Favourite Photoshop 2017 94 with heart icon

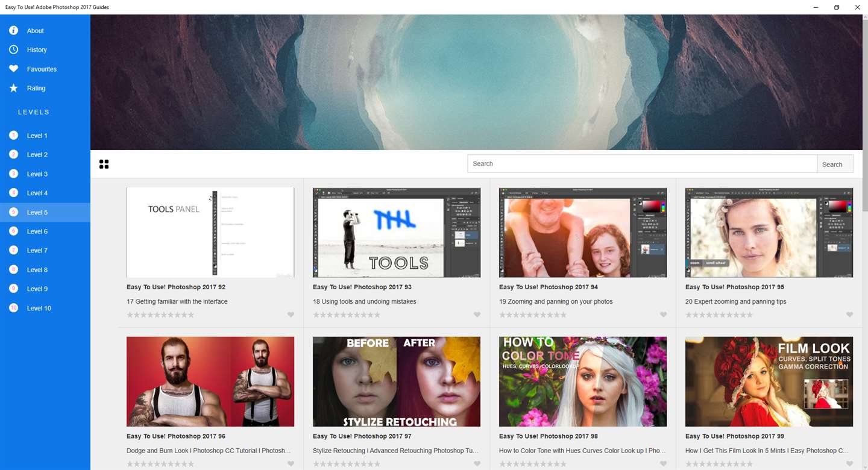663,315
